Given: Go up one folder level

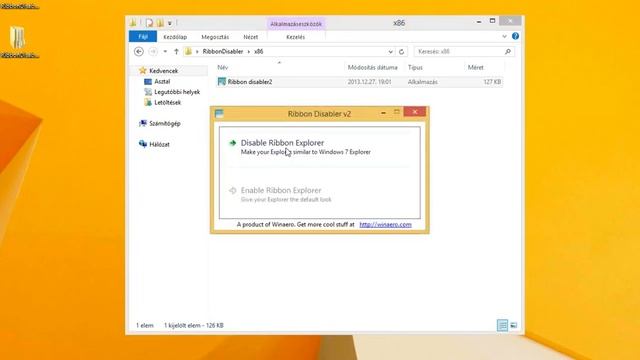Looking at the screenshot, I should (176, 51).
